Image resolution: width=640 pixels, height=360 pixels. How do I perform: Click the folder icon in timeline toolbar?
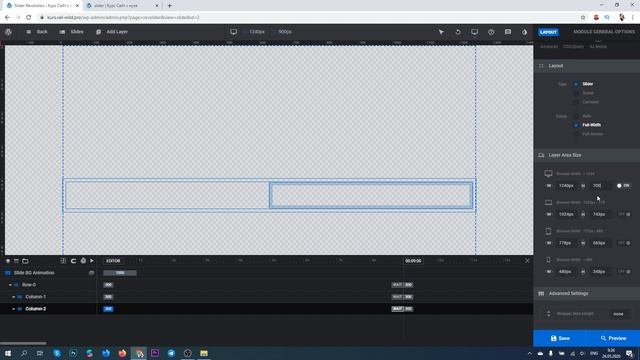tap(25, 261)
